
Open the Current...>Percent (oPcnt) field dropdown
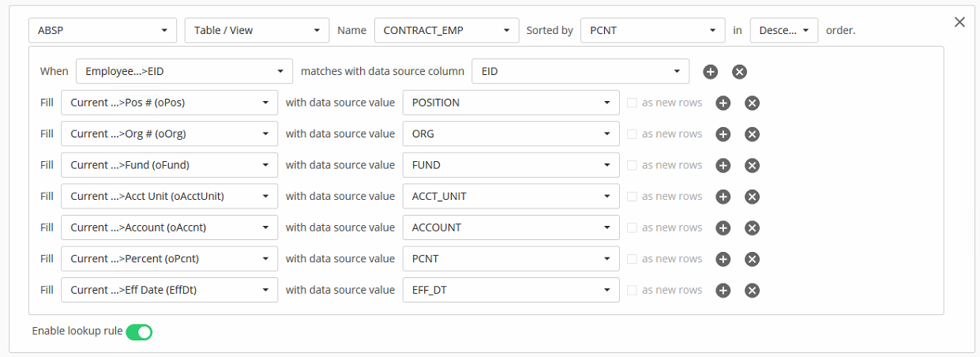(169, 258)
